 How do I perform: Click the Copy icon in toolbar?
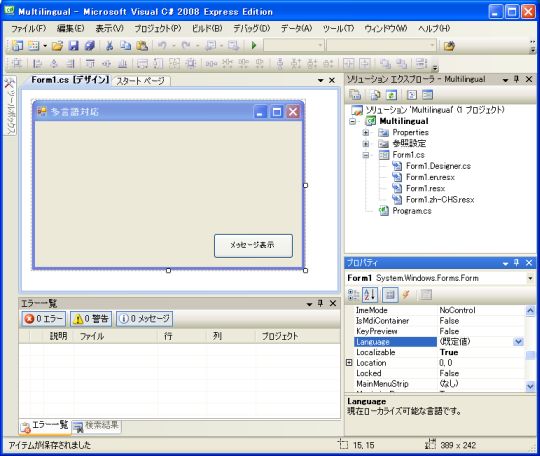tap(126, 45)
